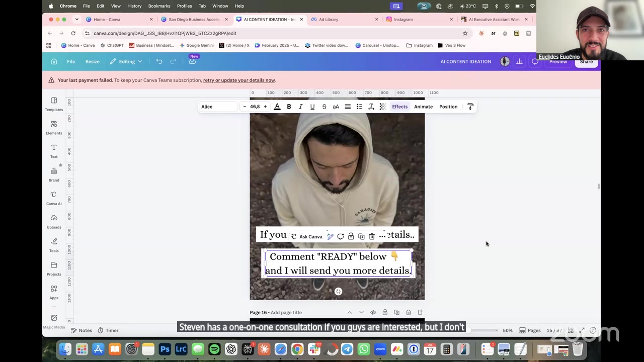
Task: Open Magic Write pencil tool
Action: (x=330, y=236)
